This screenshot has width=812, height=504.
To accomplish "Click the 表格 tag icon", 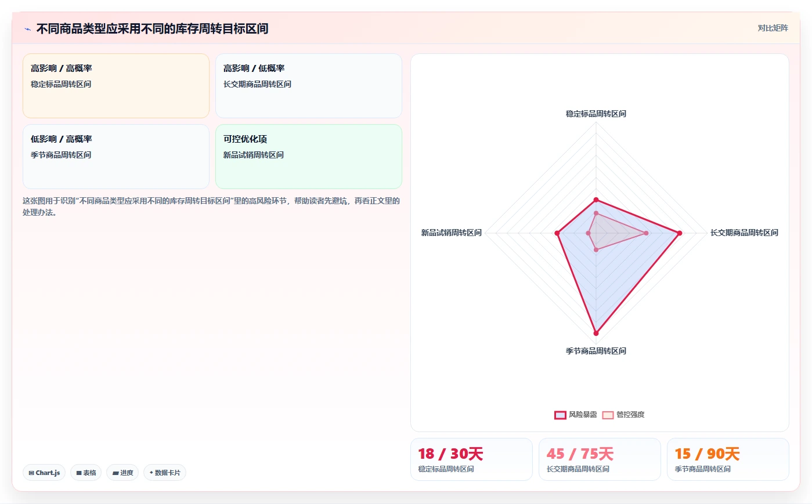I will point(79,473).
